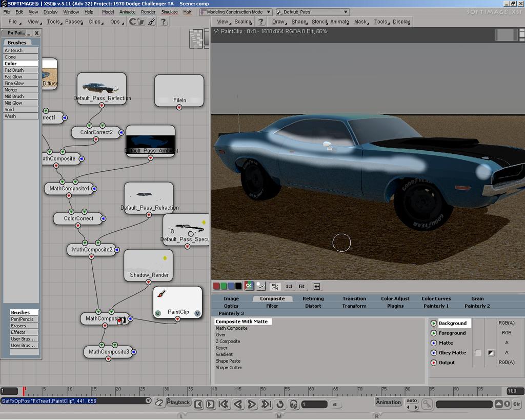This screenshot has height=420, width=525.
Task: Toggle loop playback icon
Action: (280, 404)
